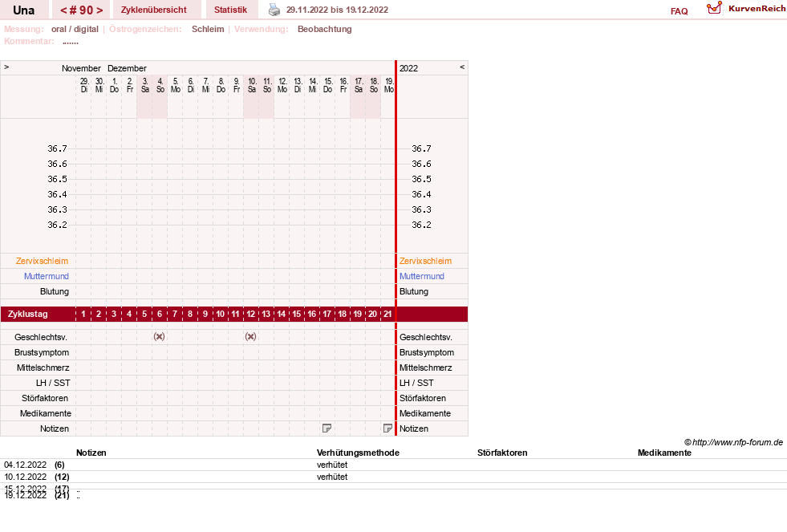
Task: Click the November month label
Action: click(81, 68)
